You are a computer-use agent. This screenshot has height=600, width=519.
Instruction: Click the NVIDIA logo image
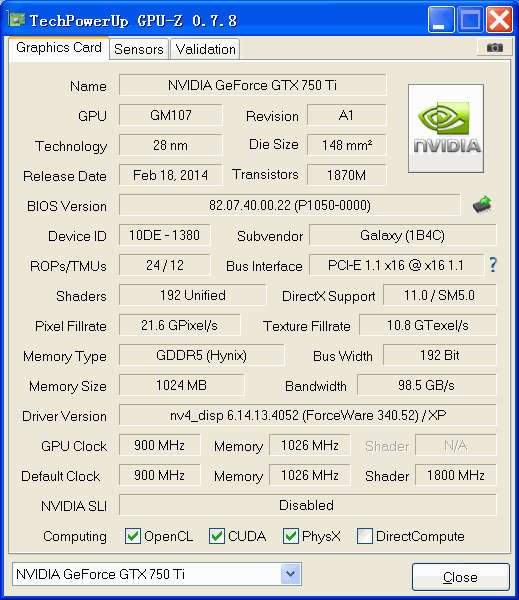(446, 129)
